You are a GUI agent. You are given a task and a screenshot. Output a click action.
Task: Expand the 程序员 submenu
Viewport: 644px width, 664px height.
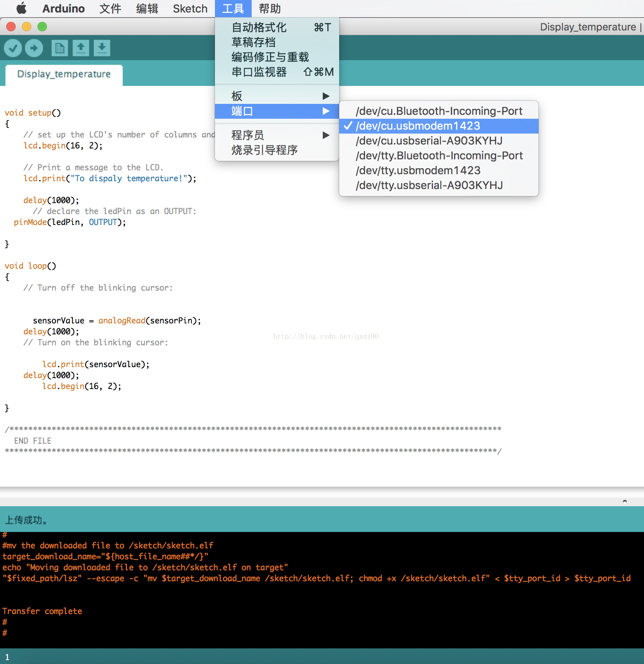coord(277,135)
